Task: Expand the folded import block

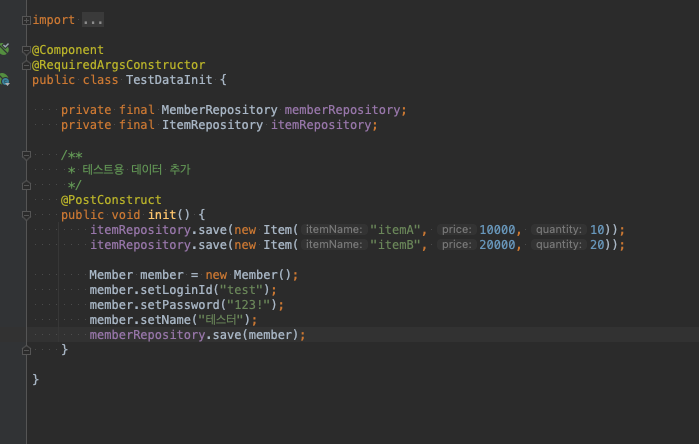Action: coord(26,20)
